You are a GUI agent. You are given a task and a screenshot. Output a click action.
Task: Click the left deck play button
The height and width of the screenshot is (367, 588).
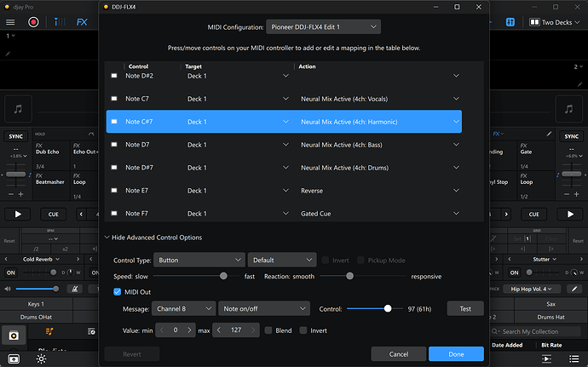19,214
